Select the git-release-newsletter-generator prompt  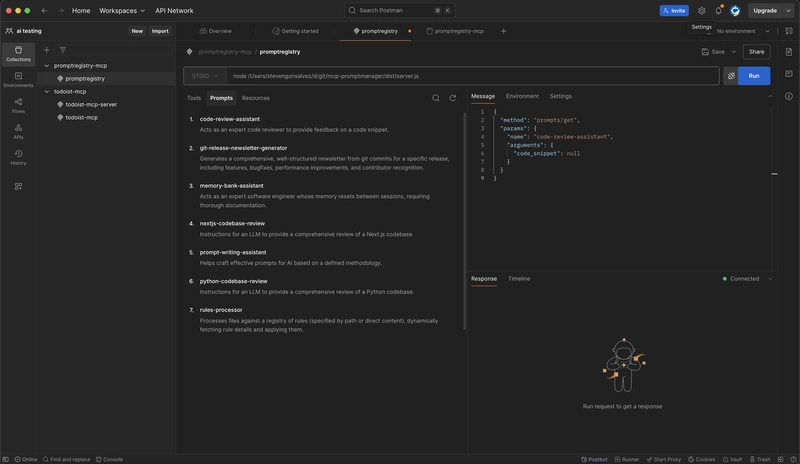[243, 148]
